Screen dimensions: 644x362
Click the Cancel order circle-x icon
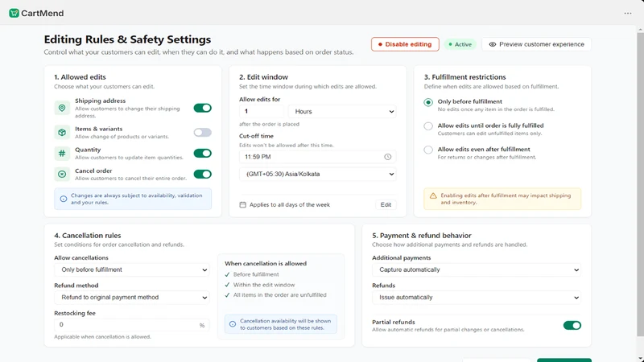pos(62,174)
